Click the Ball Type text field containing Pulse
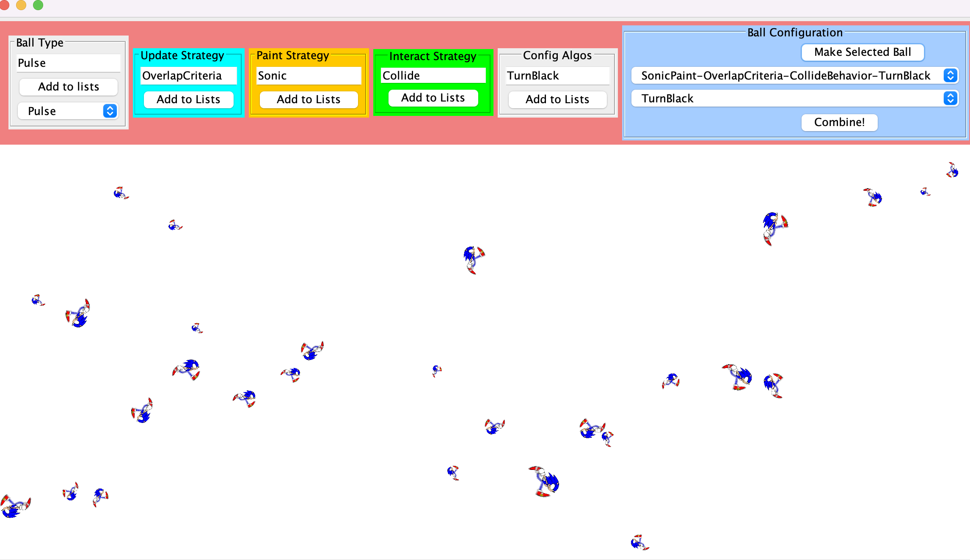The image size is (970, 560). click(68, 63)
